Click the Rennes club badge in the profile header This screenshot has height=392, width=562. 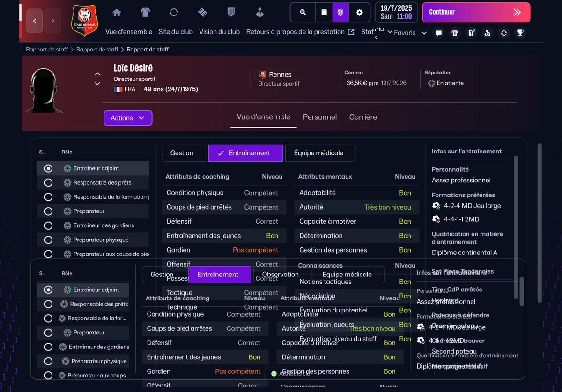(263, 74)
